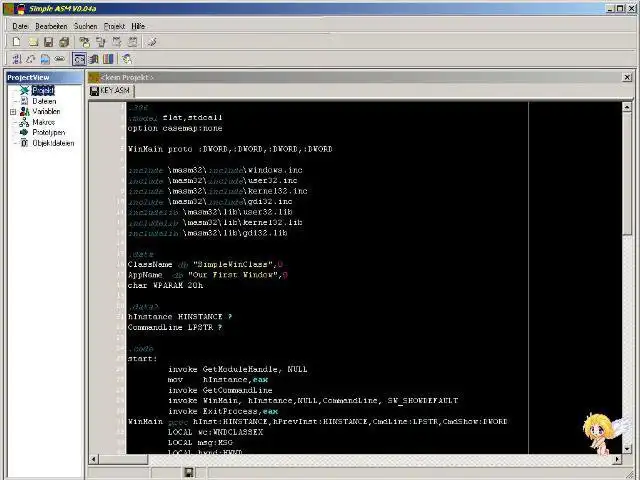Click the ProjectView panel header
The image size is (640, 480).
pyautogui.click(x=44, y=77)
